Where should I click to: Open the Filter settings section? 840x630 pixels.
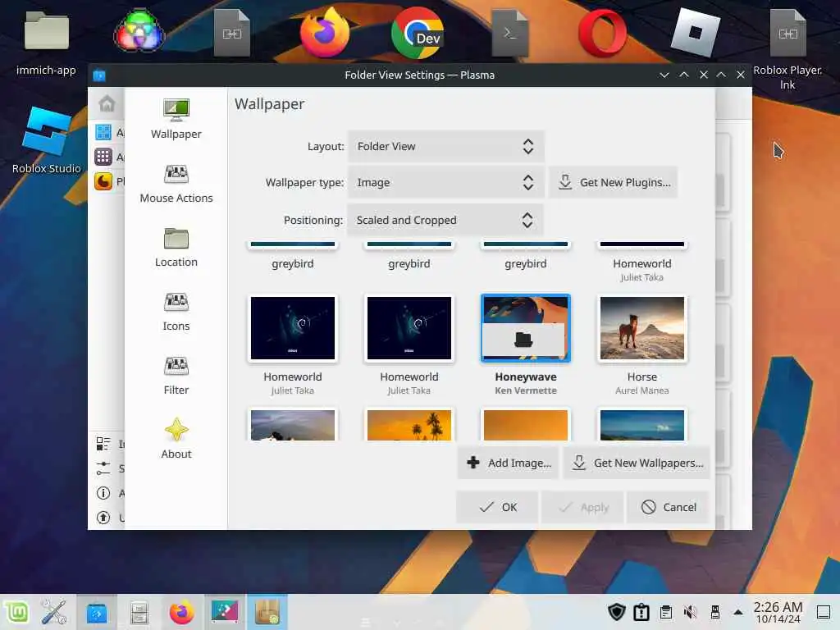tap(176, 375)
